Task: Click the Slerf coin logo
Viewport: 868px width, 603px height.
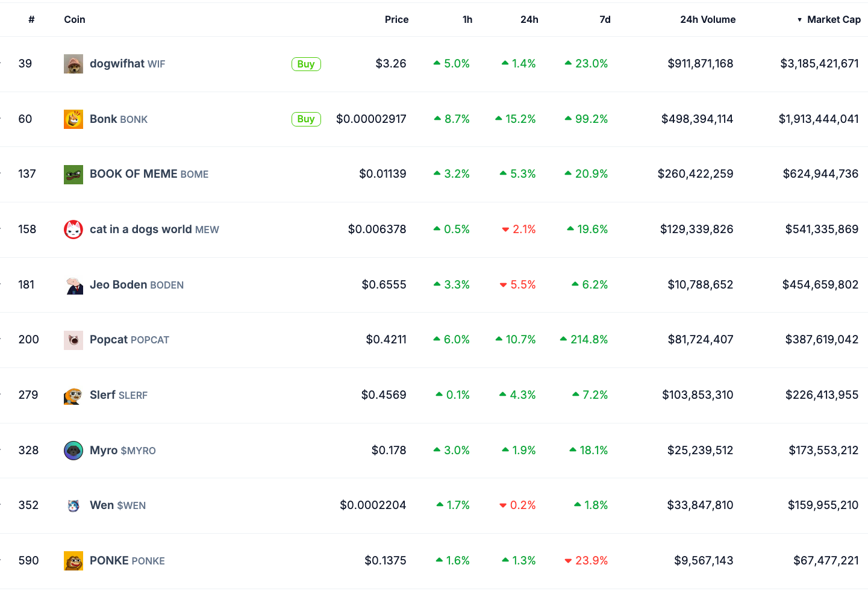Action: 73,396
